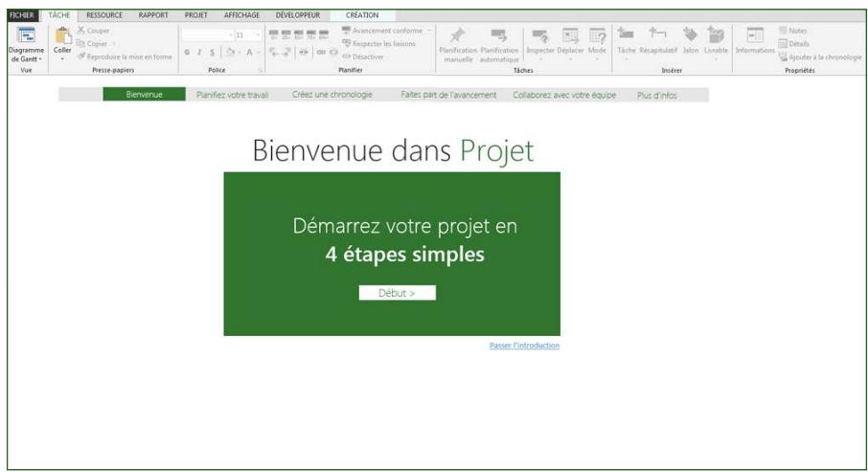
Task: Toggle Désactiver task
Action: pos(363,56)
